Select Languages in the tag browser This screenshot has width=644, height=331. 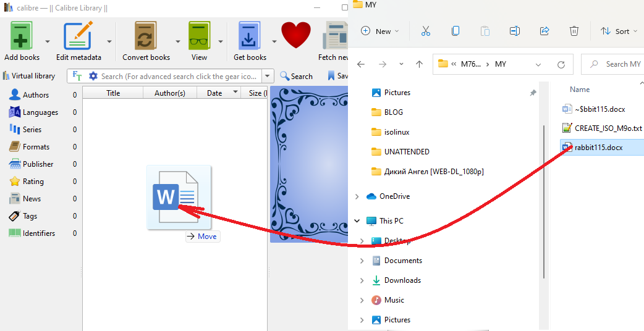40,112
